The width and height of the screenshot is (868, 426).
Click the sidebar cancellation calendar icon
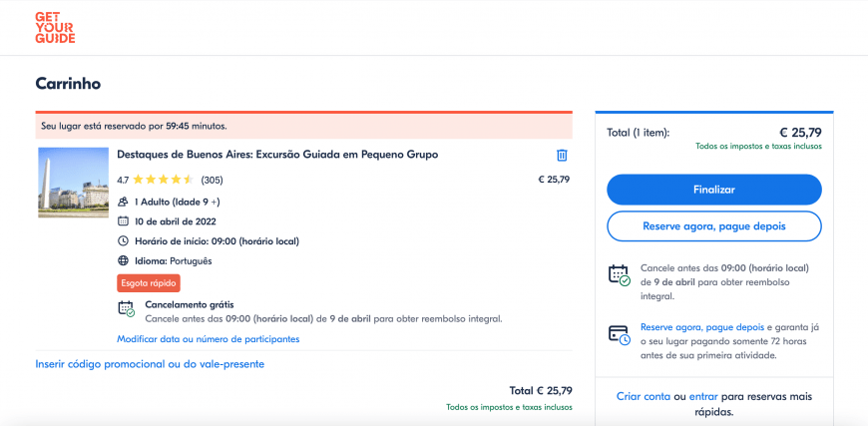pos(619,274)
